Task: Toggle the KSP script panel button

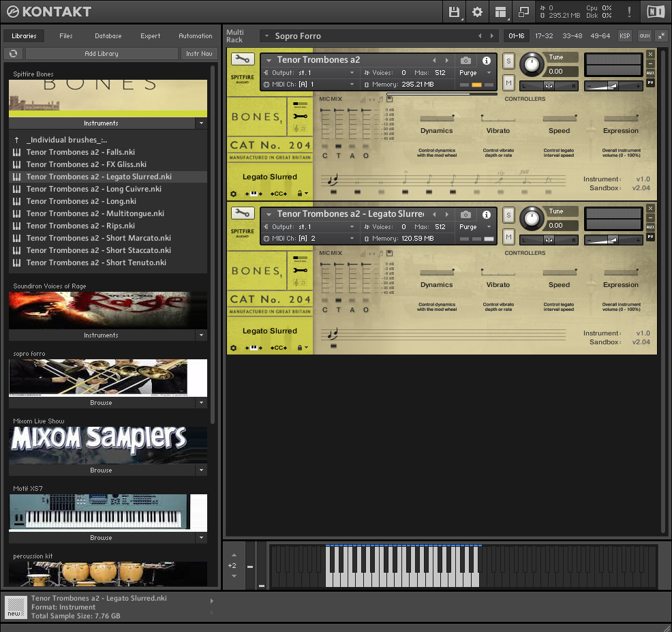Action: coord(624,35)
